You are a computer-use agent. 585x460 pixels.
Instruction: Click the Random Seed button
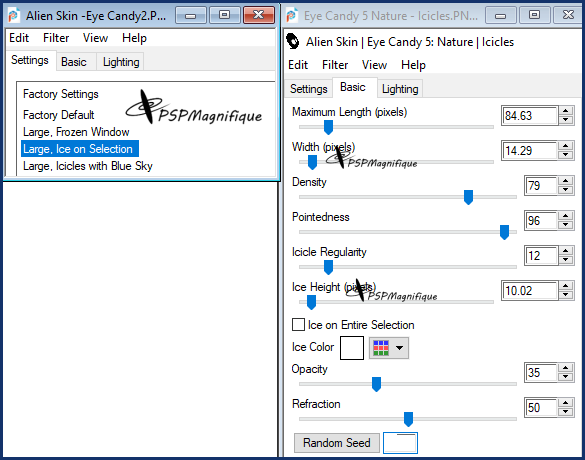337,443
